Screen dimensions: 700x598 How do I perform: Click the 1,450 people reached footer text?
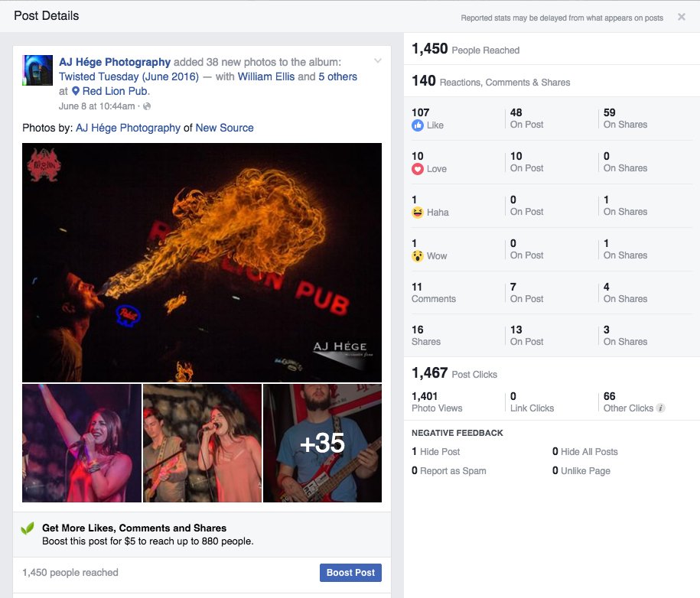70,573
